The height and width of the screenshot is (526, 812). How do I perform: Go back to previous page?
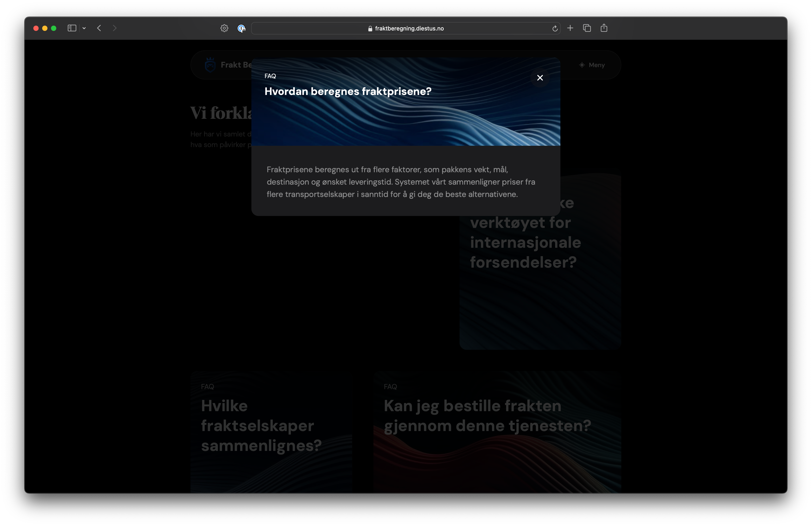[x=99, y=28]
